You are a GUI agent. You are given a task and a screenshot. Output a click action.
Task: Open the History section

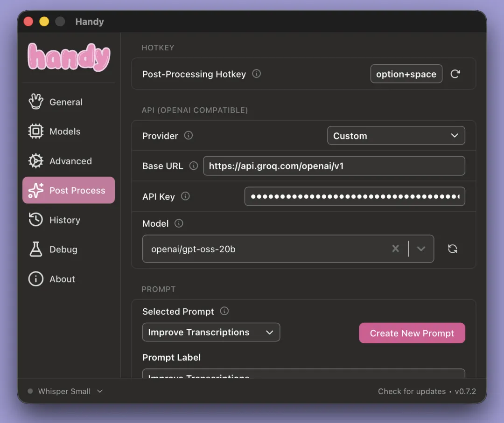tap(69, 220)
